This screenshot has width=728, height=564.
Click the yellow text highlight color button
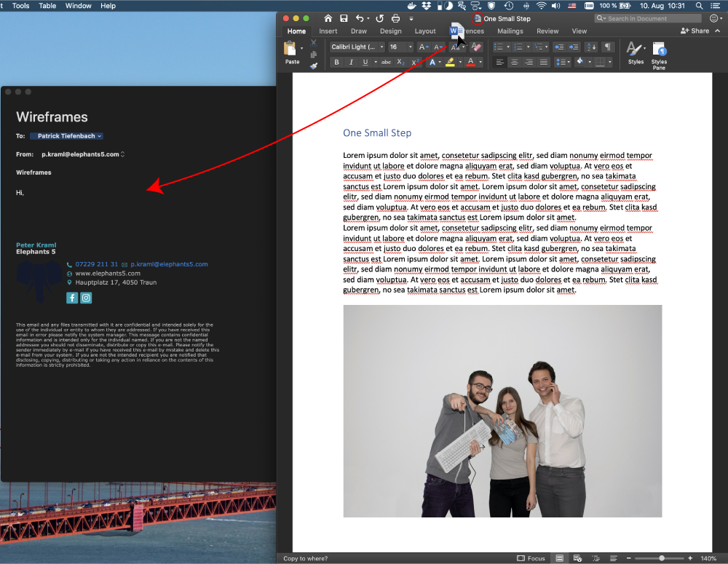pos(451,63)
